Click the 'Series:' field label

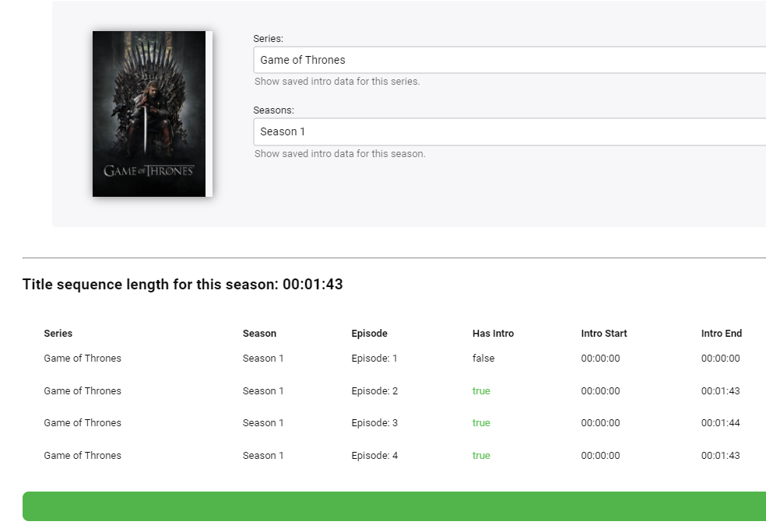[269, 39]
